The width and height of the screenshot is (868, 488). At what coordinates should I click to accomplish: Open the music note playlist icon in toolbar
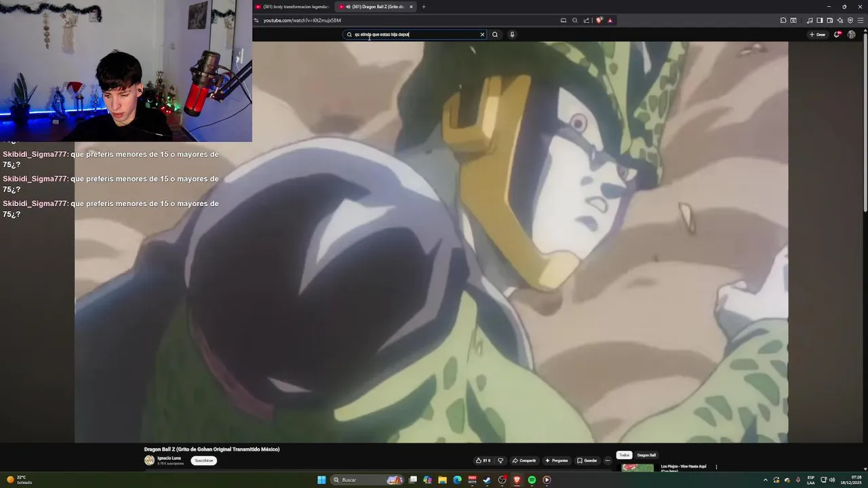(810, 20)
